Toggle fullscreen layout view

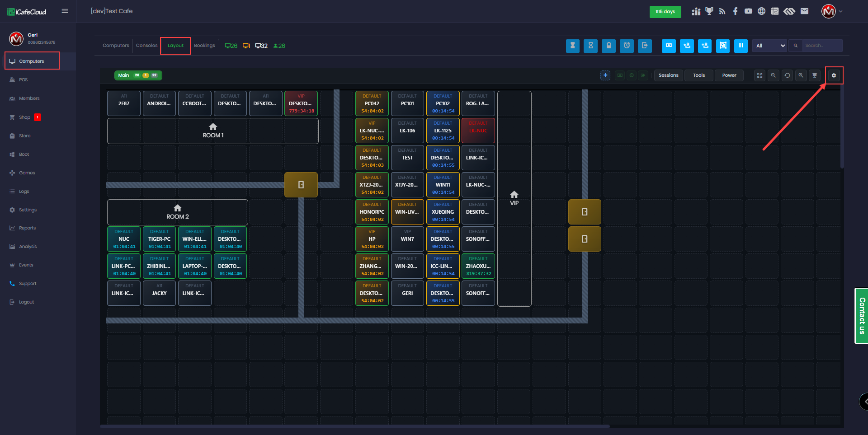point(759,75)
